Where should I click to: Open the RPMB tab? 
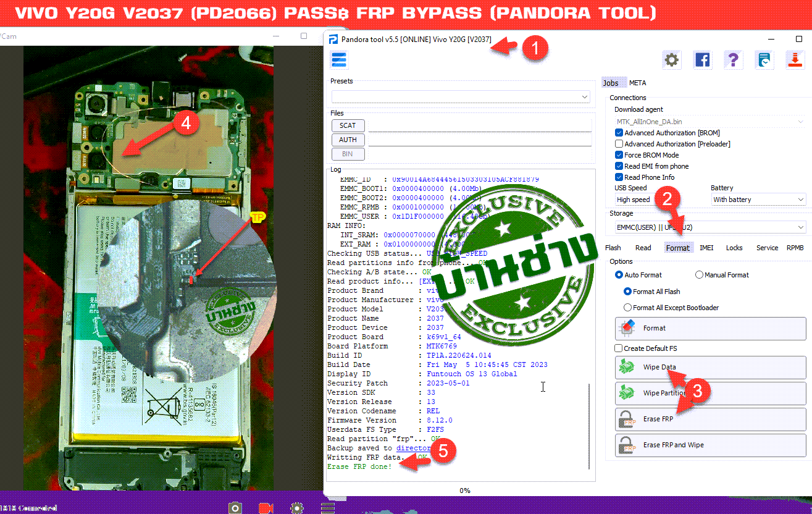(795, 248)
